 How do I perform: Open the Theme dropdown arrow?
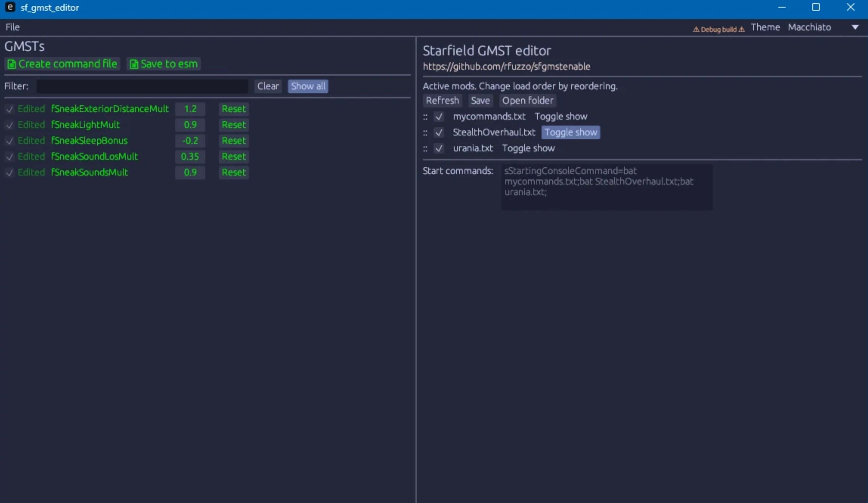pyautogui.click(x=856, y=27)
